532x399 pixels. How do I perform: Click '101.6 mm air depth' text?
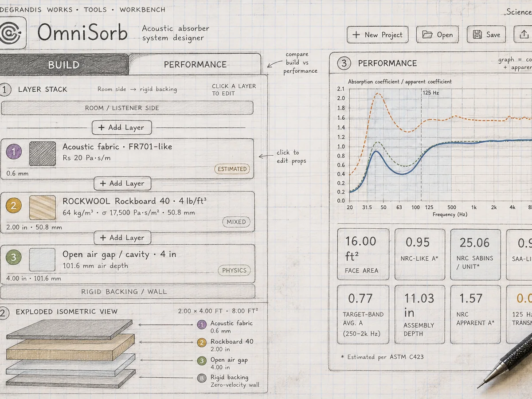[95, 266]
